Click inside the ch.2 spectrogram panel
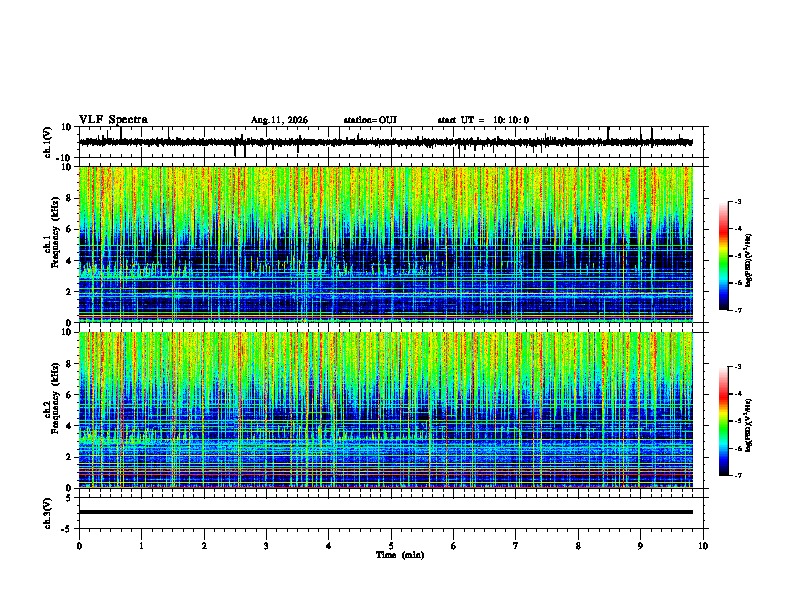The width and height of the screenshot is (792, 612). [386, 410]
